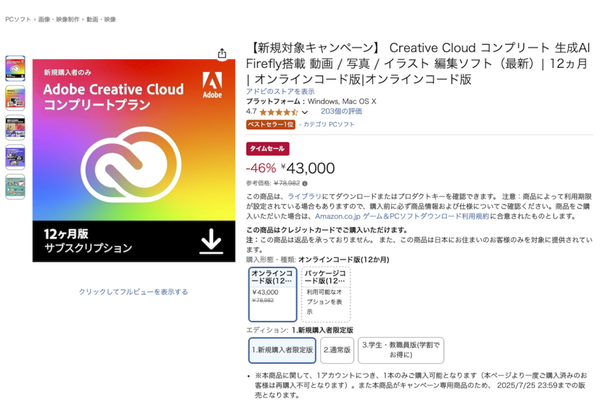This screenshot has height=401, width=600.
Task: Click the 参考価格 ¥78,982 text
Action: coord(273,183)
